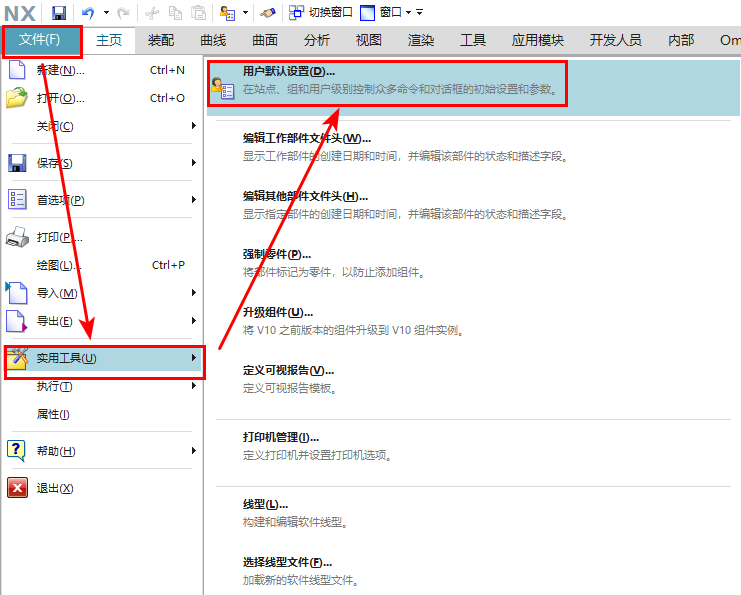Choose 线型(L) line font option
The image size is (741, 595).
tap(474, 514)
